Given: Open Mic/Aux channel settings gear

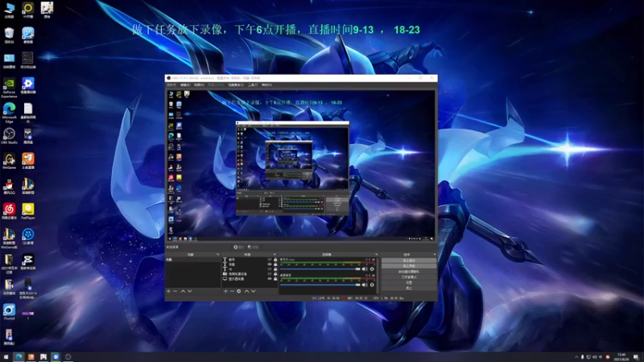Looking at the screenshot, I should click(x=372, y=269).
